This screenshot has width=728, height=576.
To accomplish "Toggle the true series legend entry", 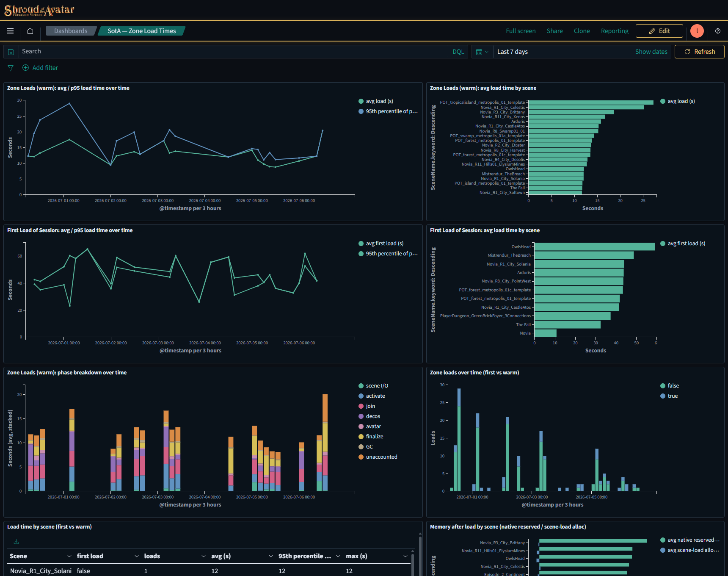I will [669, 396].
